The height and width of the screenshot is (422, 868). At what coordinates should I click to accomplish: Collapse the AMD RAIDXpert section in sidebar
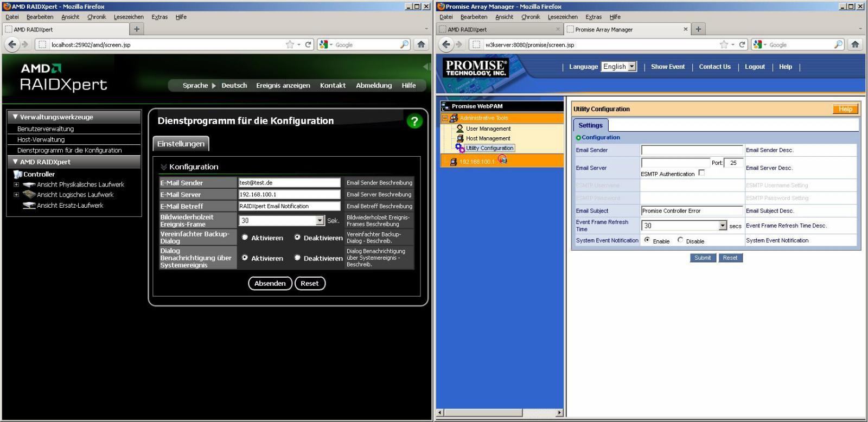(x=15, y=162)
